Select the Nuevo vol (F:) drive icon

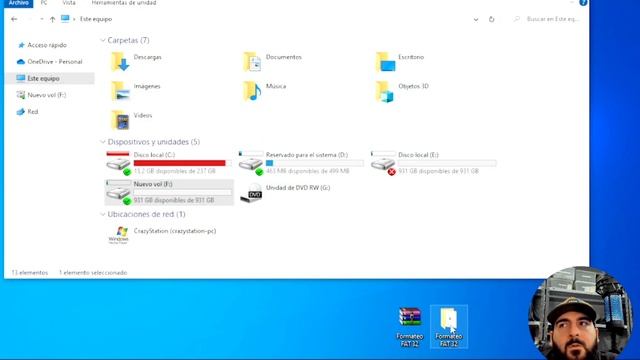click(118, 193)
